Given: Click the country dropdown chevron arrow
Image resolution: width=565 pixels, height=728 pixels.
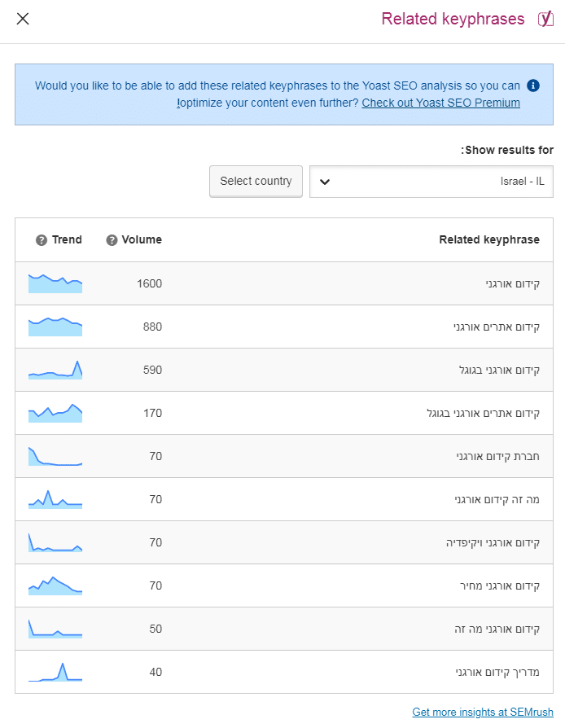Looking at the screenshot, I should pos(325,182).
